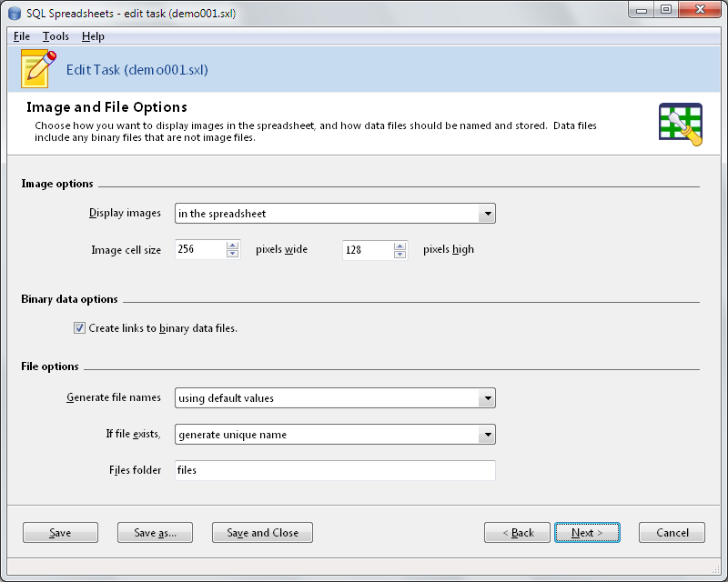Click the Save as... button
Viewport: 728px width, 582px height.
click(155, 533)
